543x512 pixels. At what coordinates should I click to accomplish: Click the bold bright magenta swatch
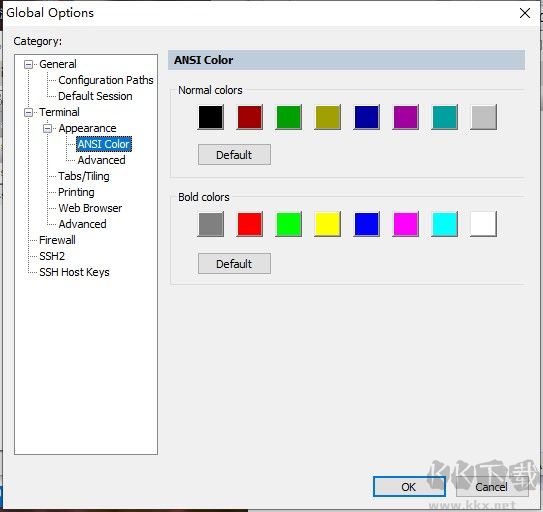(x=406, y=224)
